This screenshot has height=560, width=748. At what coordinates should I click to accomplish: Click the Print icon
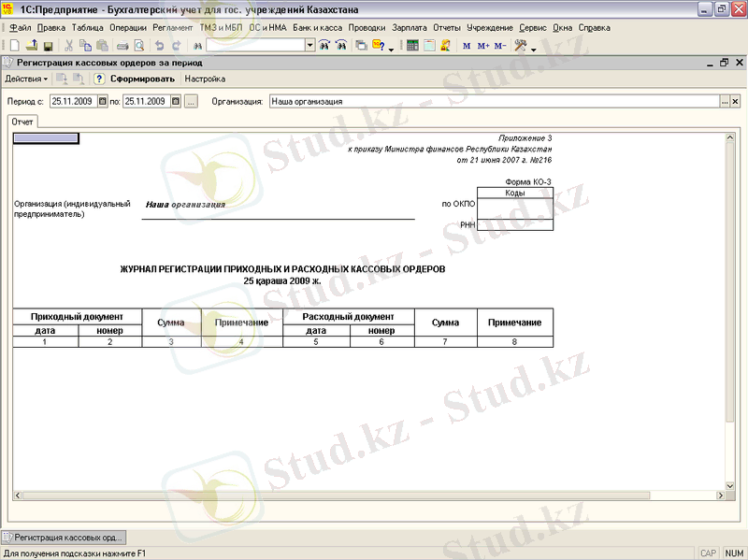click(x=122, y=46)
